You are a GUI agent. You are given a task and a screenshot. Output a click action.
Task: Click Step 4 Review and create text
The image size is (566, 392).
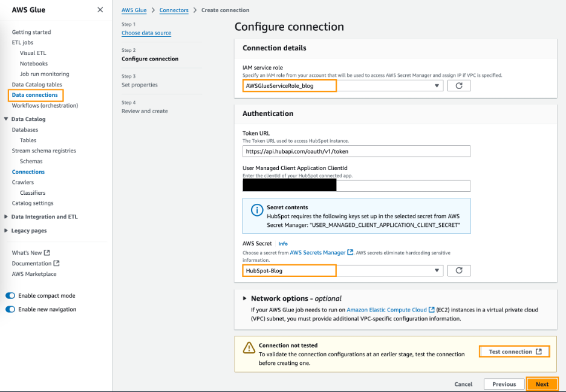click(145, 111)
